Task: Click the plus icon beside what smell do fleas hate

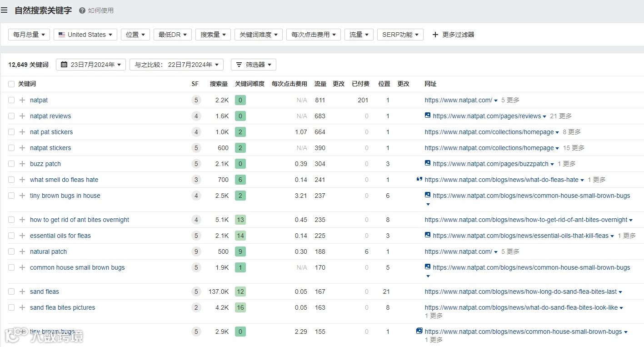Action: pos(22,180)
